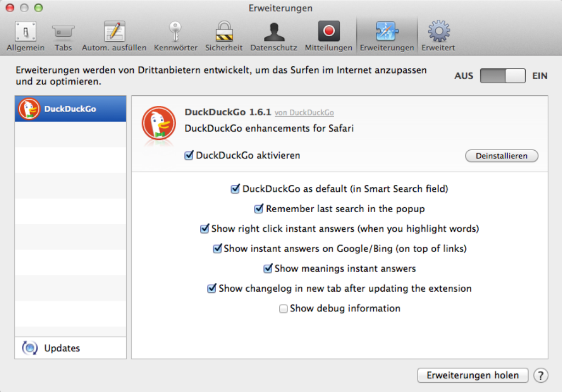Image resolution: width=562 pixels, height=392 pixels.
Task: Click the DuckDuckGo icon in sidebar list
Action: [29, 109]
